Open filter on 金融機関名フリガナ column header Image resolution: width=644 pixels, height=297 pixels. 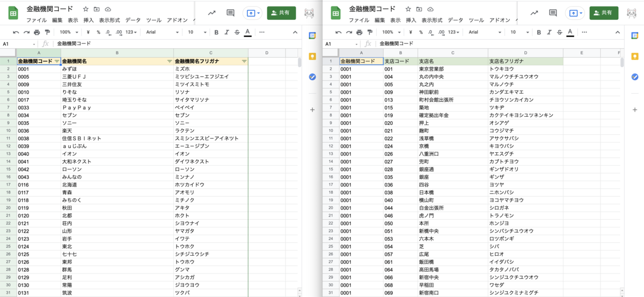point(244,62)
